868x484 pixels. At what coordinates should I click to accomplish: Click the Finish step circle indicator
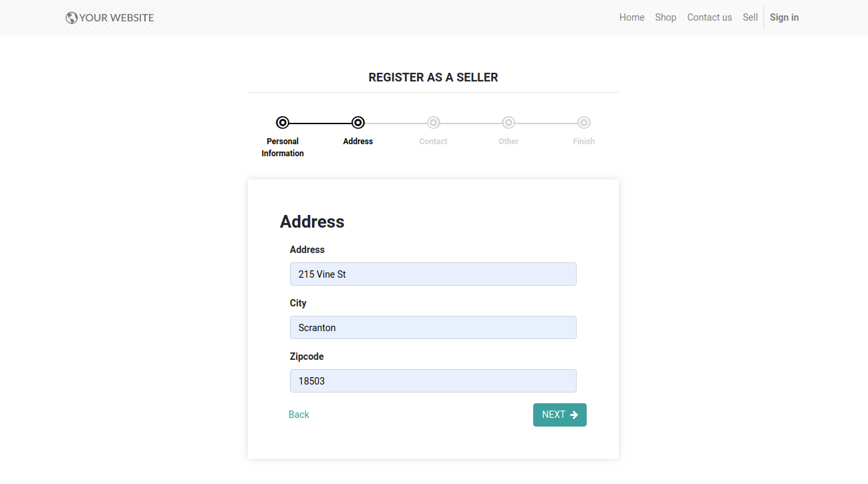[583, 123]
